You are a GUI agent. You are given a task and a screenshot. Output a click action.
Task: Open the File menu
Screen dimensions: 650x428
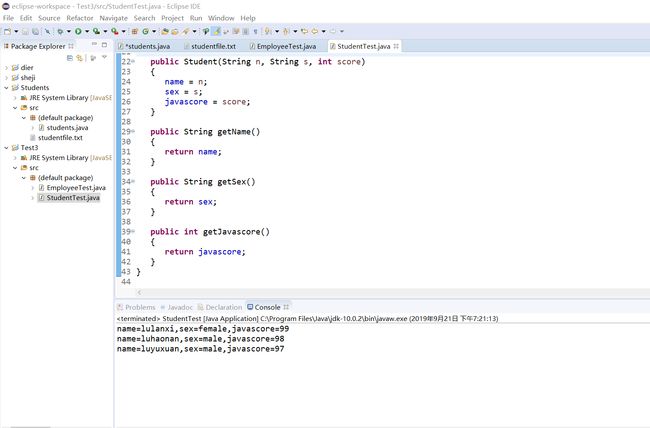tap(8, 18)
